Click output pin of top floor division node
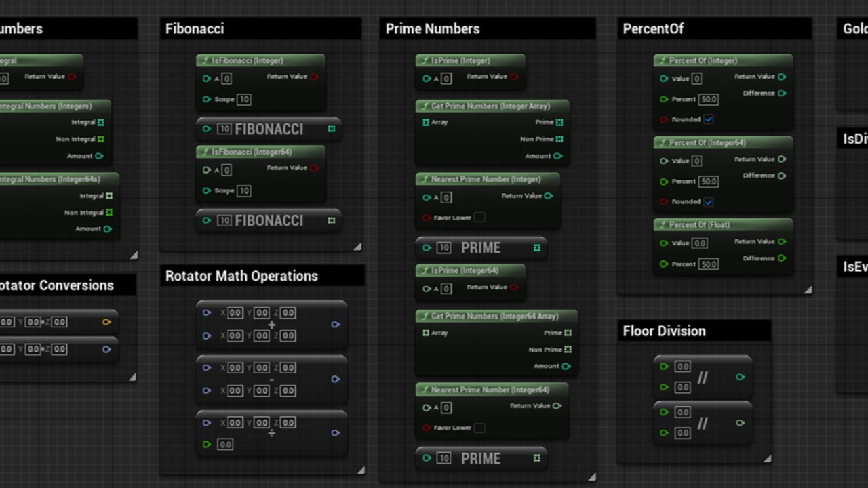Viewport: 868px width, 488px height. point(741,377)
